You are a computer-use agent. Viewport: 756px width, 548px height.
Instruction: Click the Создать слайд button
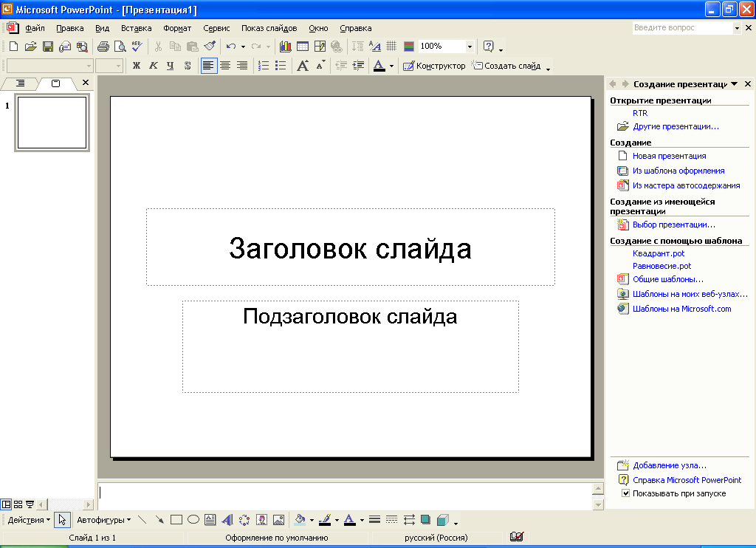506,66
